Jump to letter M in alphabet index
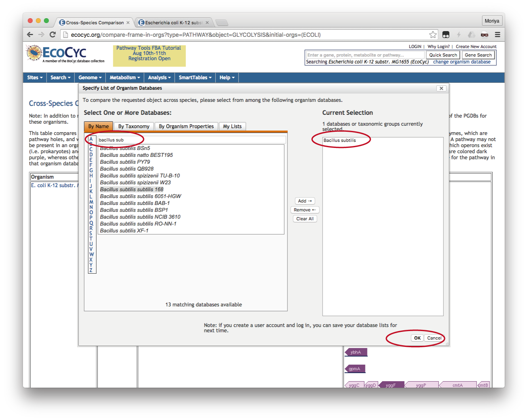This screenshot has height=420, width=527. point(91,202)
